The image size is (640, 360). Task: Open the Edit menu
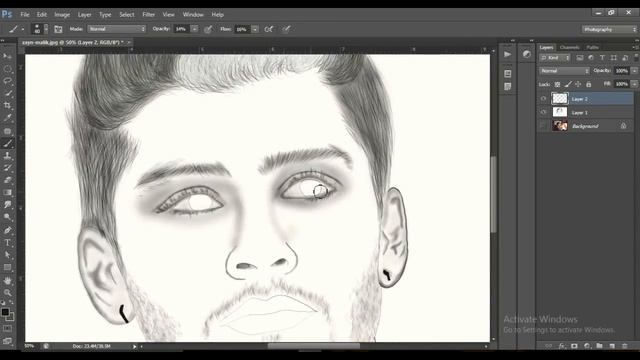[42, 14]
